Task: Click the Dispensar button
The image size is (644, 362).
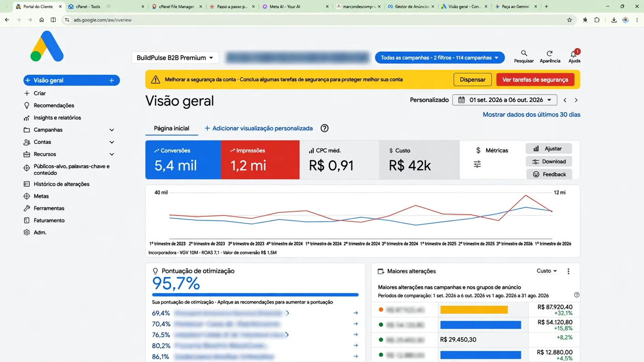Action: 472,79
